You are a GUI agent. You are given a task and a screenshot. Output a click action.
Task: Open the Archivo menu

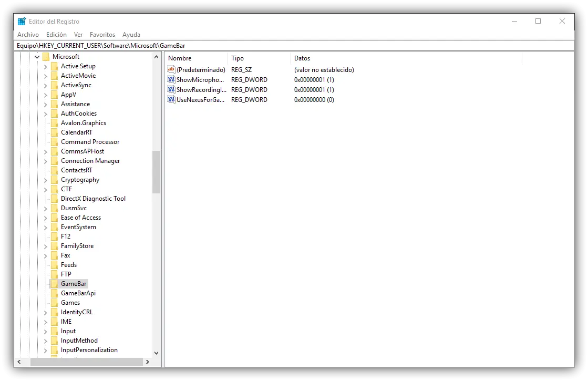28,35
